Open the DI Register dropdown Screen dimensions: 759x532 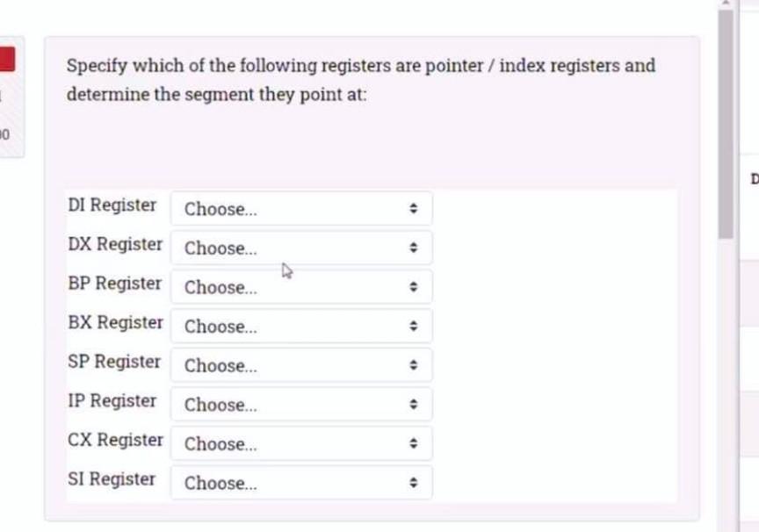301,209
